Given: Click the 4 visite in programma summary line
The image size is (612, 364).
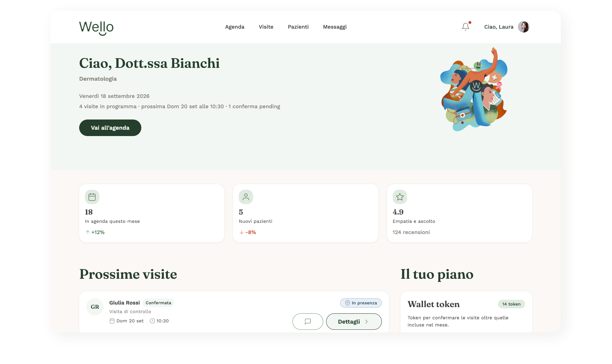Looking at the screenshot, I should pyautogui.click(x=180, y=106).
